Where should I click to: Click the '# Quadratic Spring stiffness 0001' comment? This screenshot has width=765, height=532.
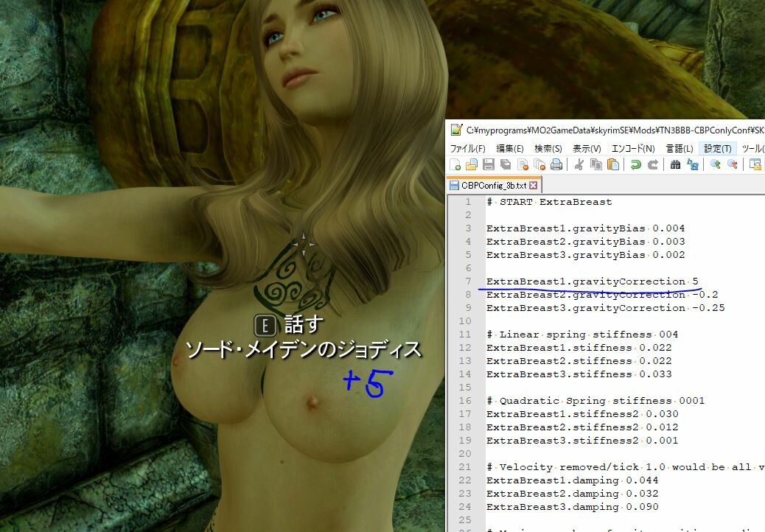coord(595,401)
